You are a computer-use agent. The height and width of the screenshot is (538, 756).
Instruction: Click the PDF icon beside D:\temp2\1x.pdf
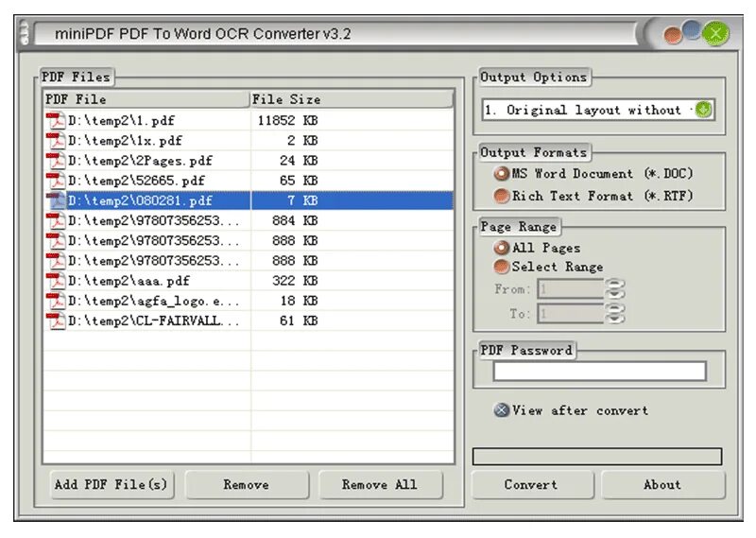[56, 141]
